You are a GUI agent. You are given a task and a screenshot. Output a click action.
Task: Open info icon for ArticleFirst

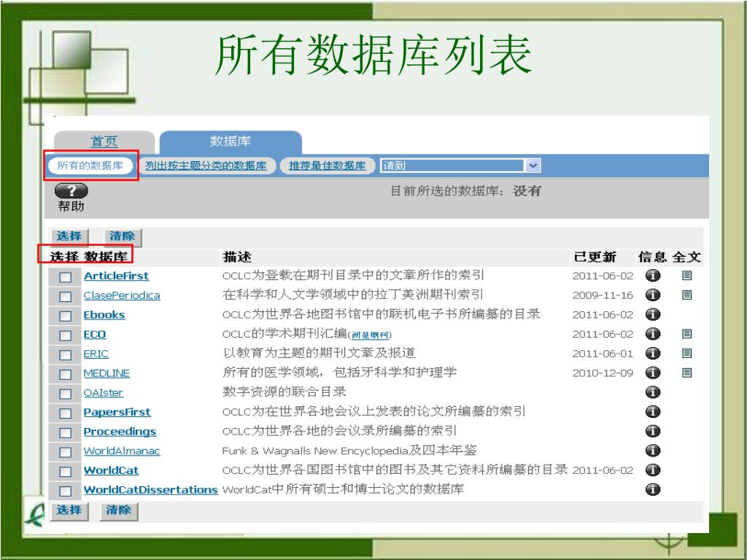click(653, 275)
